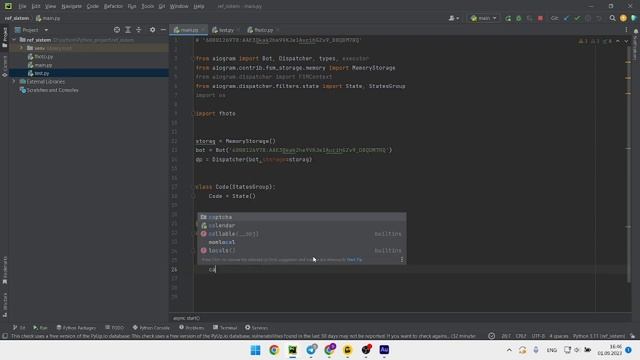Choose callable in completion popup
Viewport: 640px width, 360px height.
pos(302,234)
